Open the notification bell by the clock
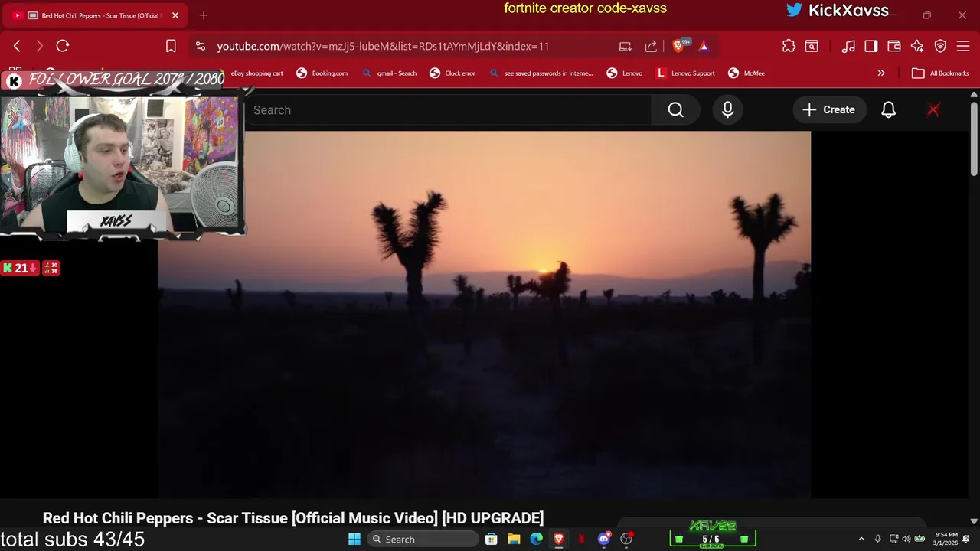Screen dimensions: 980x551 coord(966,540)
